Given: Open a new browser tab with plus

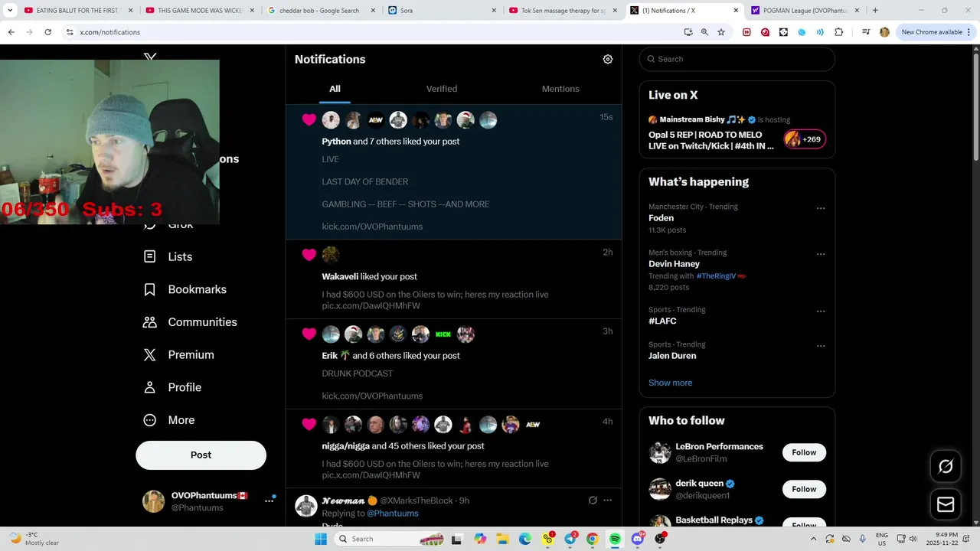Looking at the screenshot, I should [x=875, y=11].
